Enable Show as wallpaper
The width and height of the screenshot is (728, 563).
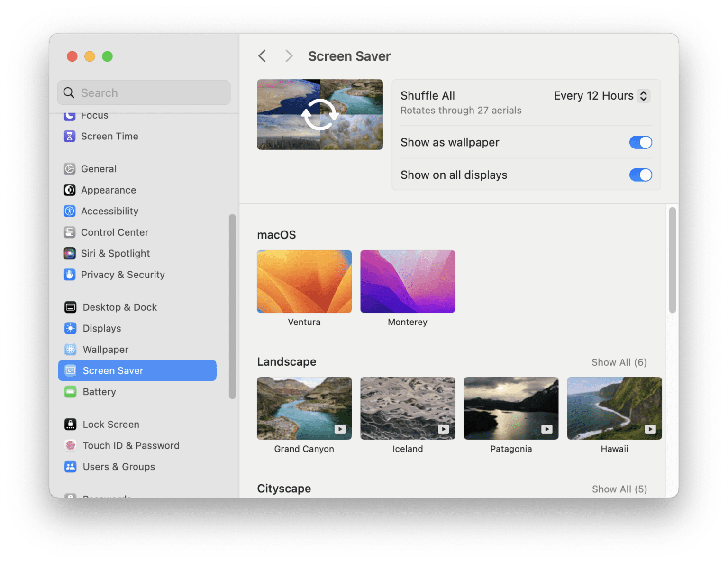641,142
